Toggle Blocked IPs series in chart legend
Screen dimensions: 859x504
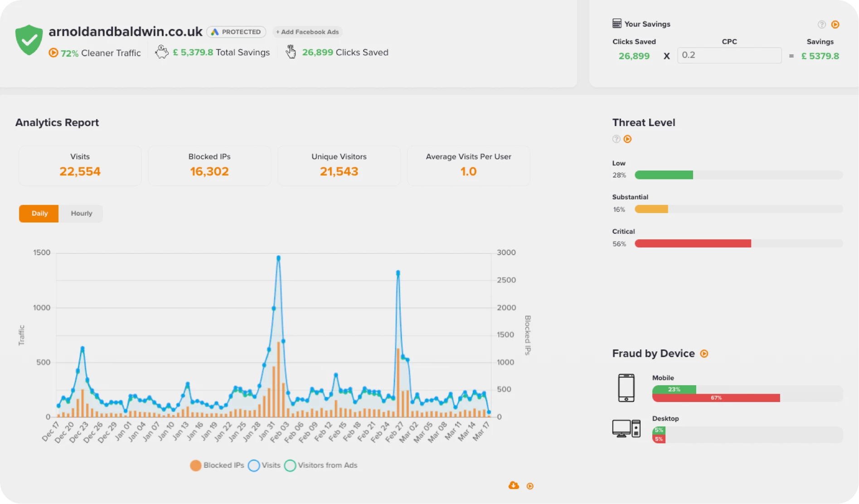217,465
